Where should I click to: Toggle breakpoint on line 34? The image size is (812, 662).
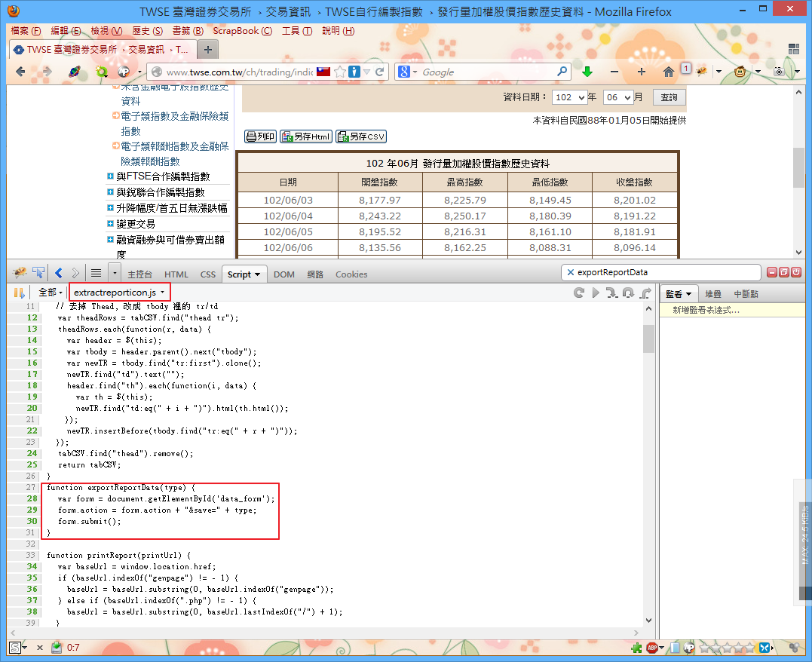pos(32,566)
